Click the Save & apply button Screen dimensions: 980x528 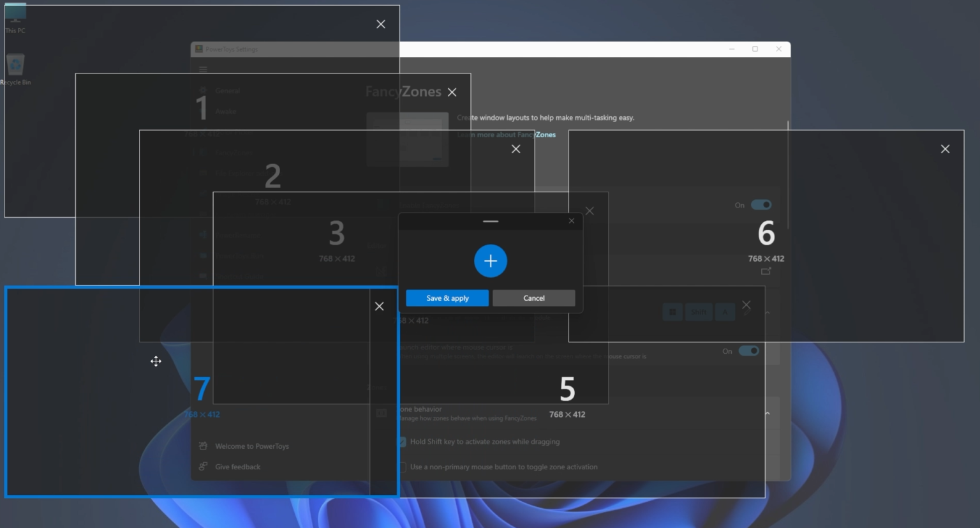point(447,298)
